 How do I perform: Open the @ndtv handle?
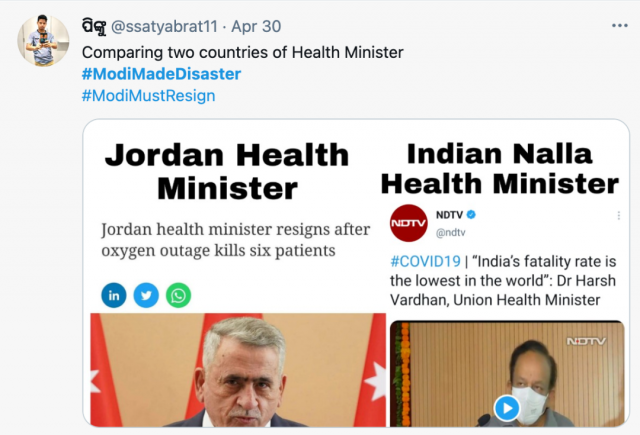click(451, 233)
